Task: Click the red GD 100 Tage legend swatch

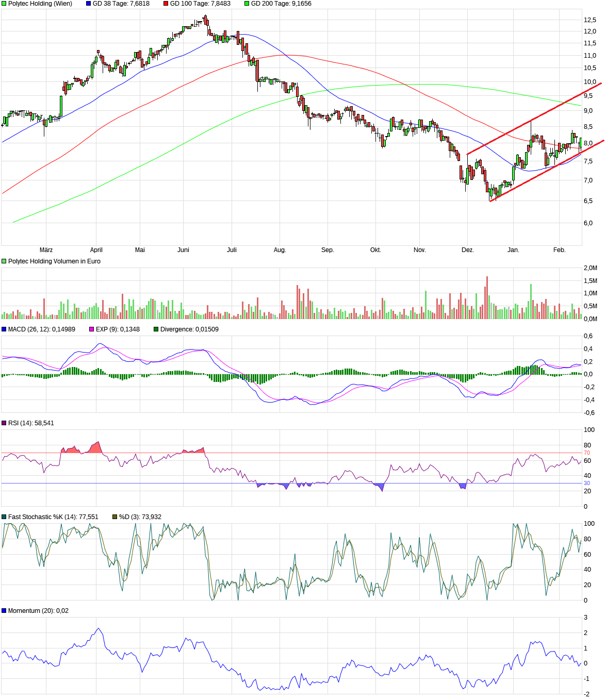Action: click(x=166, y=4)
